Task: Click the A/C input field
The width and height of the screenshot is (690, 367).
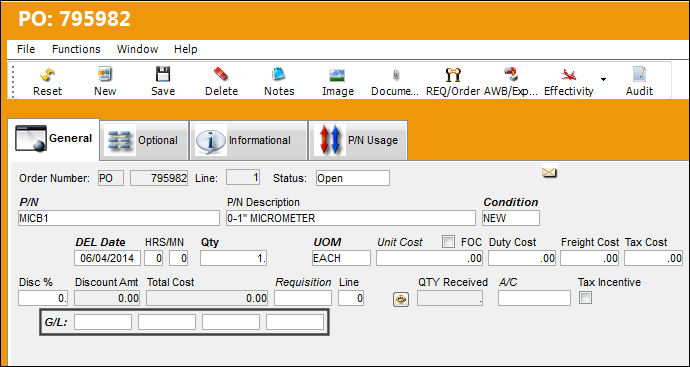Action: [534, 298]
